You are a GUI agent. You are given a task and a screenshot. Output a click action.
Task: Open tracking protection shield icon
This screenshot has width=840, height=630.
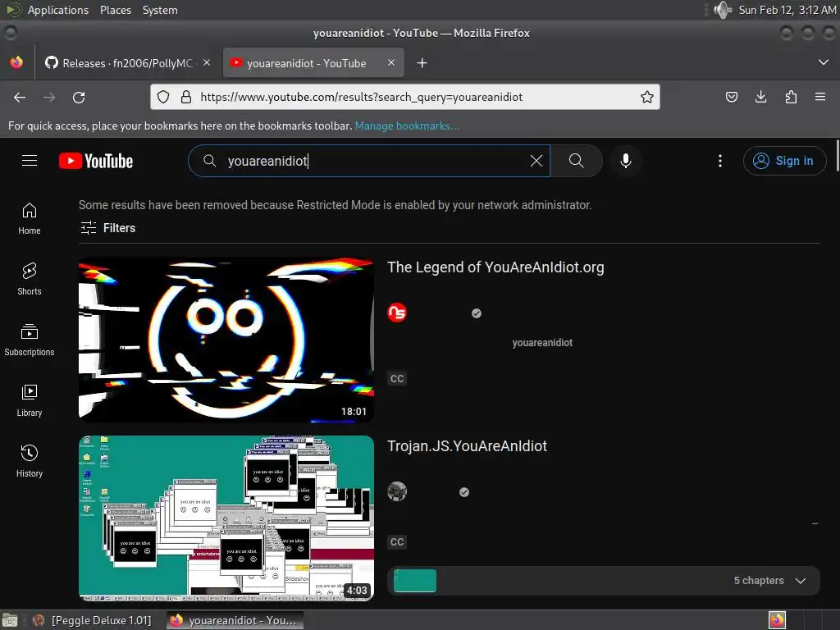coord(163,97)
